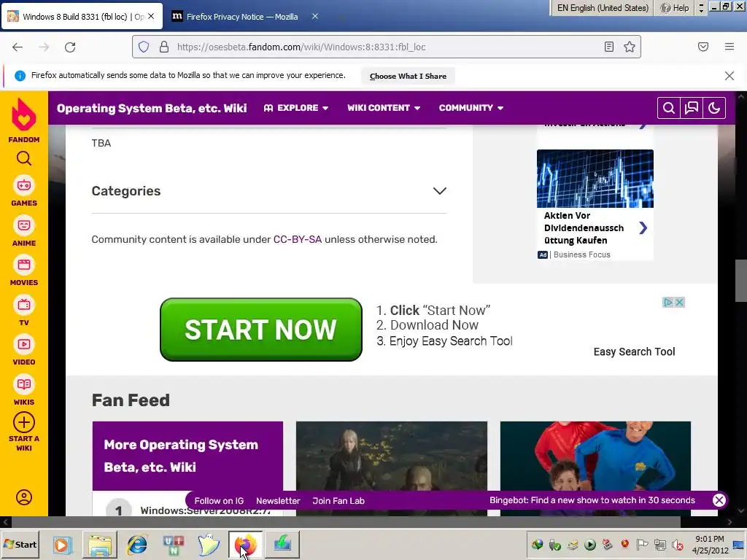
Task: Toggle reader view icon
Action: point(609,47)
